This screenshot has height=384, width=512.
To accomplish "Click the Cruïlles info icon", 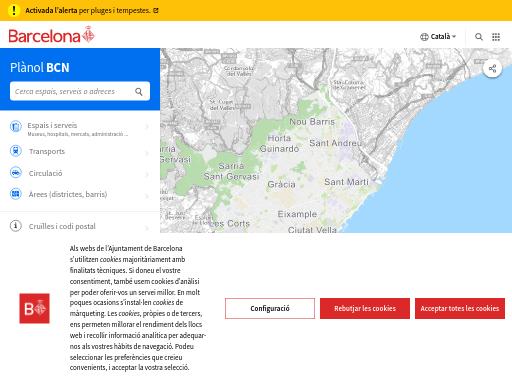I will [x=15, y=226].
